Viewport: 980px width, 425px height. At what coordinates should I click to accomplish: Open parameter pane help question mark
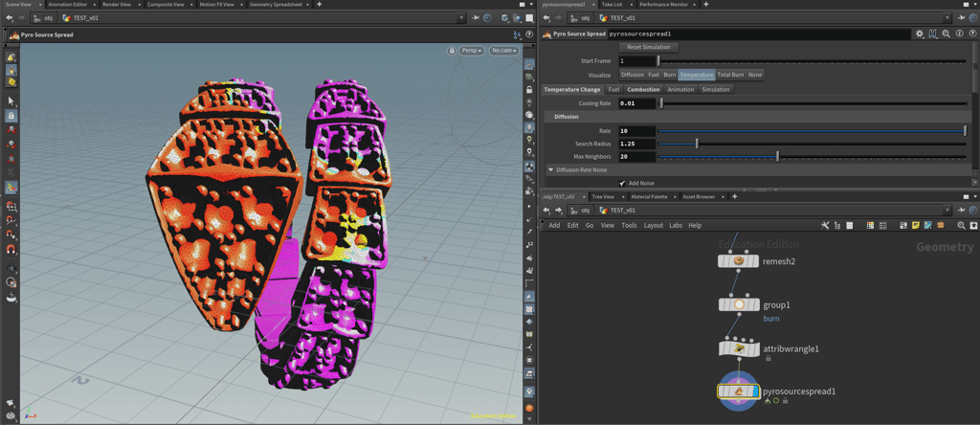click(x=970, y=34)
